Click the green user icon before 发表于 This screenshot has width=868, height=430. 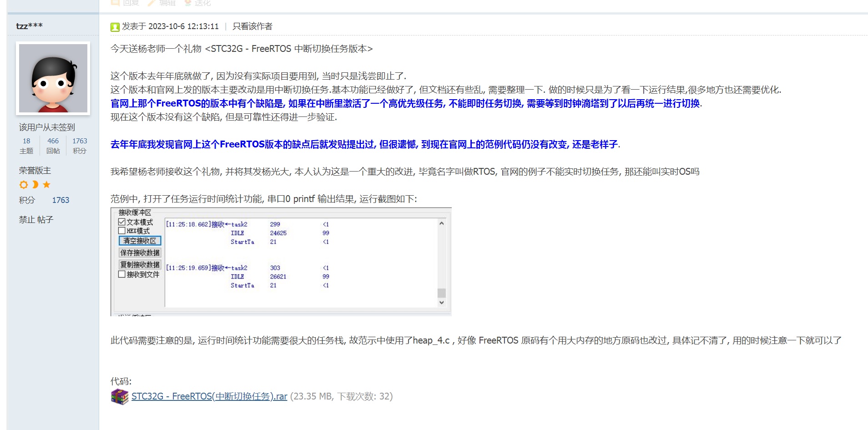pyautogui.click(x=115, y=27)
